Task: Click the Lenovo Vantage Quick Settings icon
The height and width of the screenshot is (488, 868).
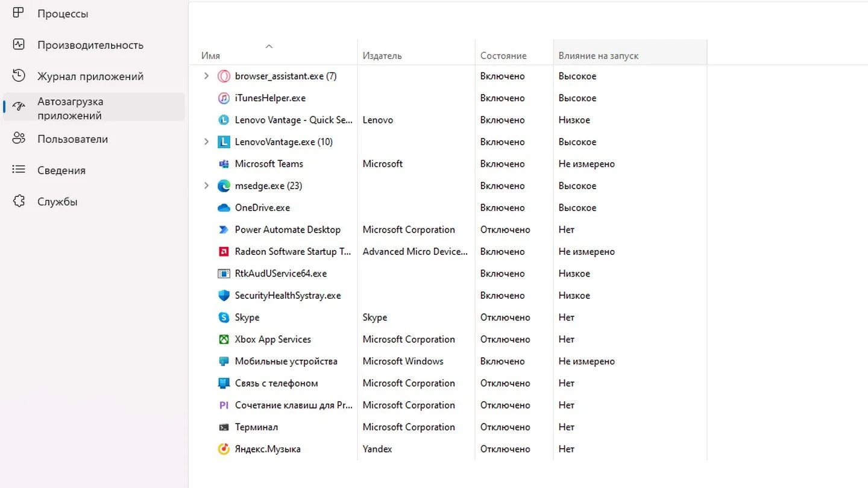Action: click(224, 120)
